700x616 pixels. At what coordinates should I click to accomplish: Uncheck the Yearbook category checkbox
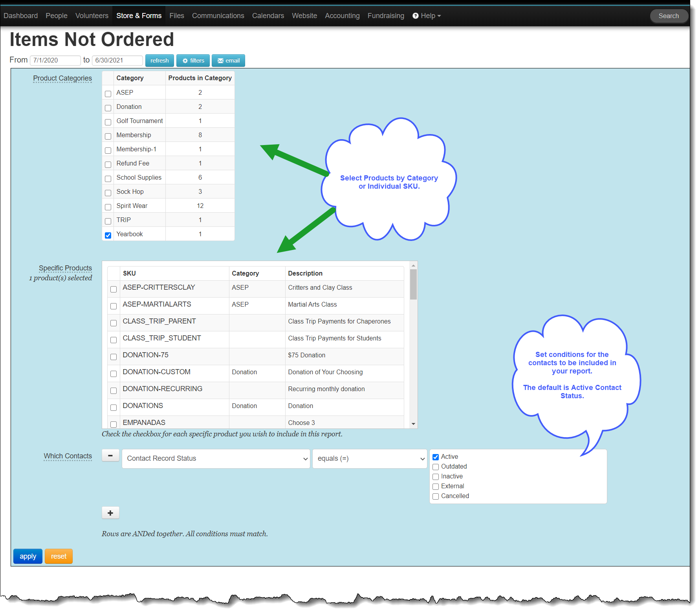[x=108, y=235]
